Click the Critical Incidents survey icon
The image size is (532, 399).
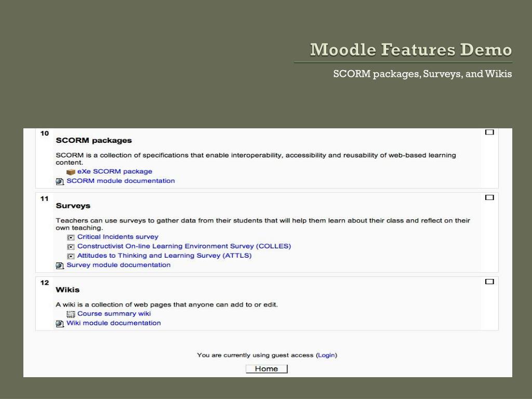(x=71, y=237)
